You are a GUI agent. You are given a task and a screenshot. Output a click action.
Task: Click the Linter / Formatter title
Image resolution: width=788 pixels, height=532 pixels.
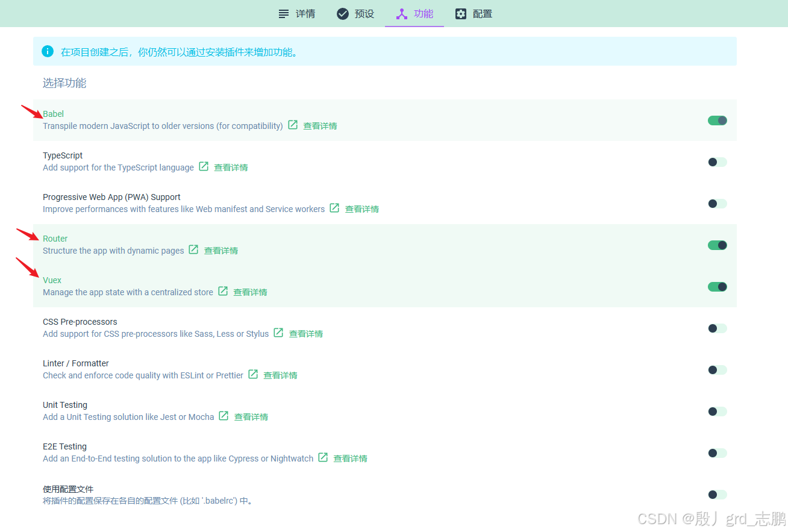coord(76,363)
